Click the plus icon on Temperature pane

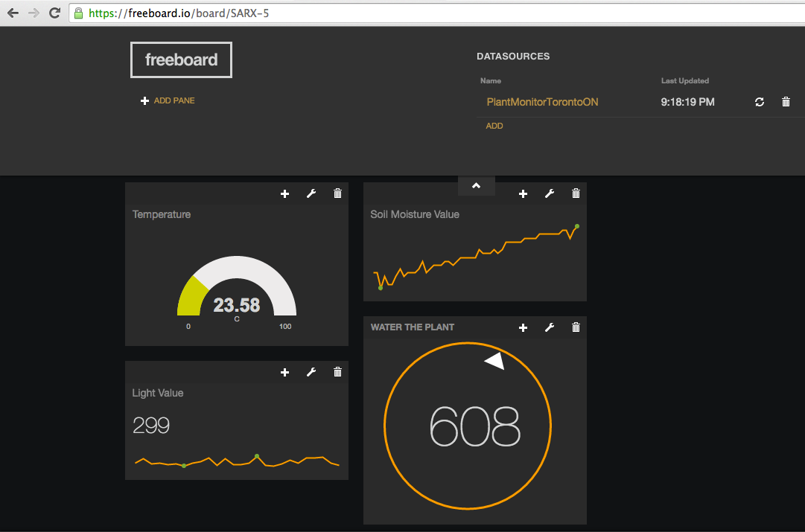coord(285,194)
